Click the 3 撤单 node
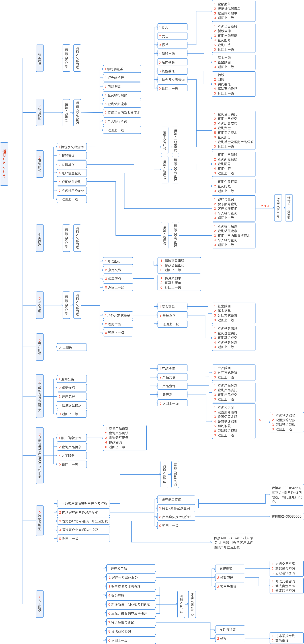The width and height of the screenshot is (304, 644). coord(172,45)
